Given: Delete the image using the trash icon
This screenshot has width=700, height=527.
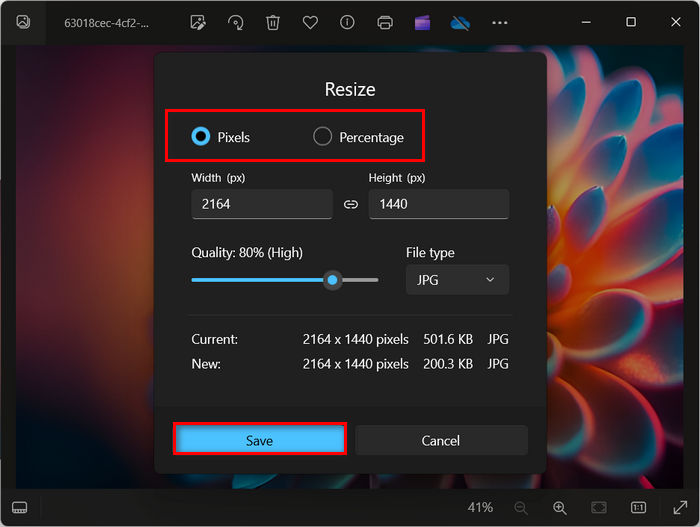Looking at the screenshot, I should (273, 22).
